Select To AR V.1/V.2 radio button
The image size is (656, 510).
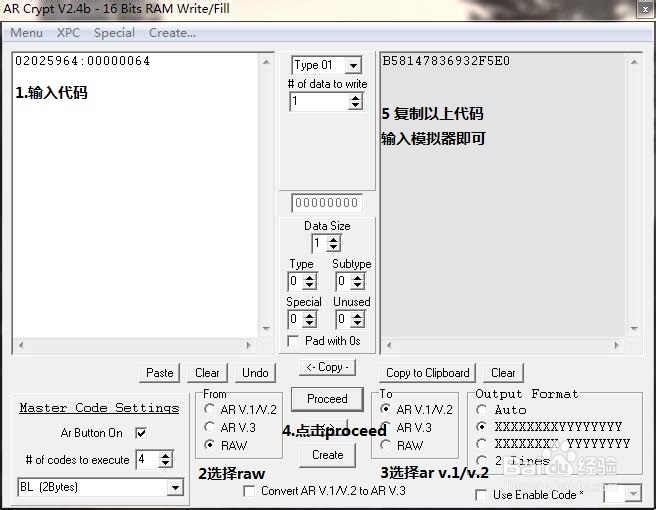pyautogui.click(x=385, y=409)
